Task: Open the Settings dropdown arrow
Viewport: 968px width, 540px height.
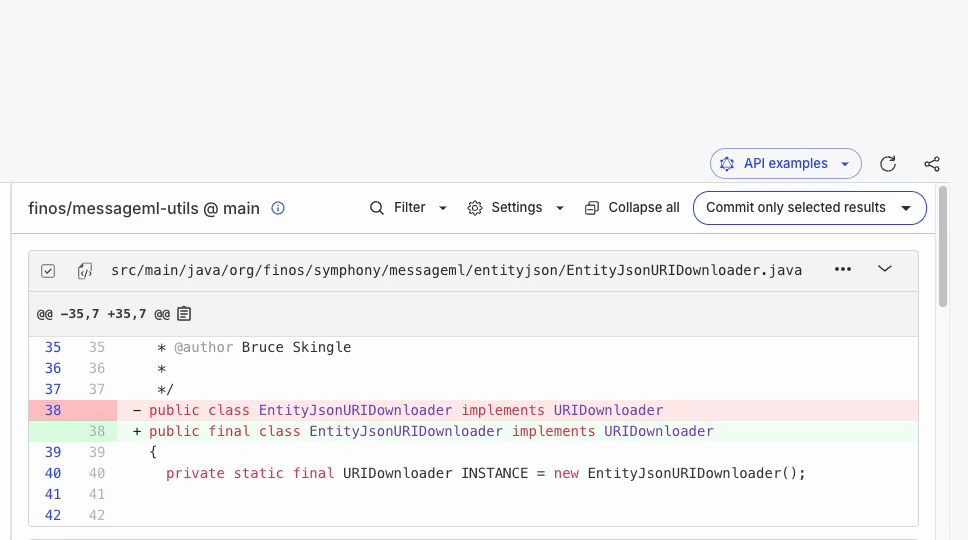Action: pyautogui.click(x=560, y=208)
